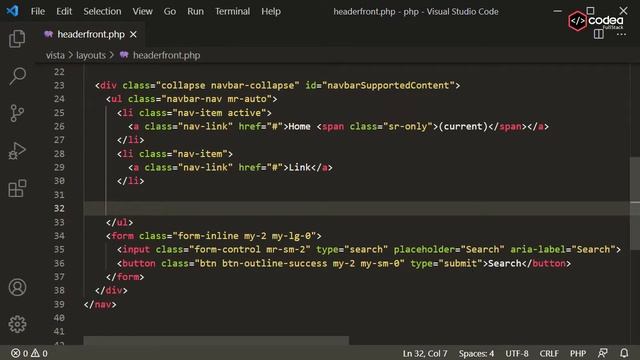The image size is (640, 360).
Task: Open the notifications bell icon
Action: click(x=624, y=353)
